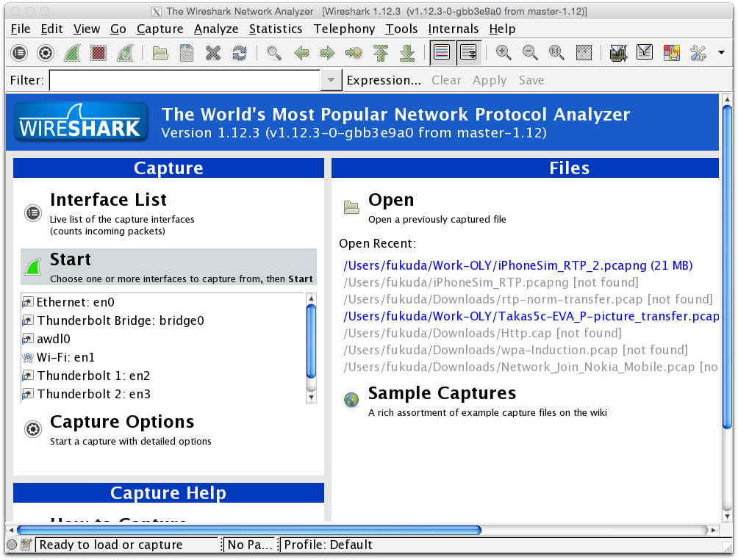
Task: Start capture with green shark fin toolbar icon
Action: (72, 53)
